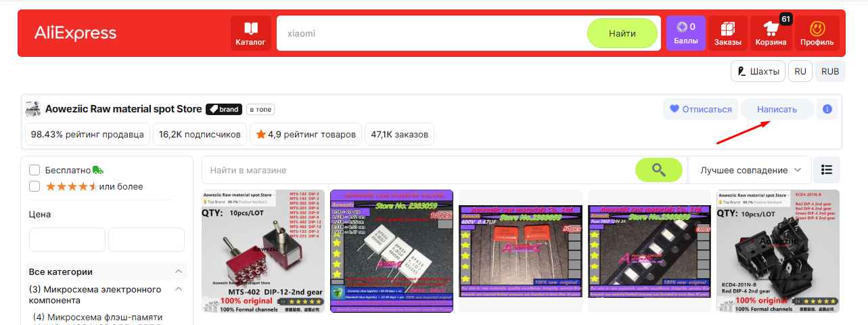Image resolution: width=868 pixels, height=325 pixels.
Task: Open the RUB currency selector
Action: [830, 71]
